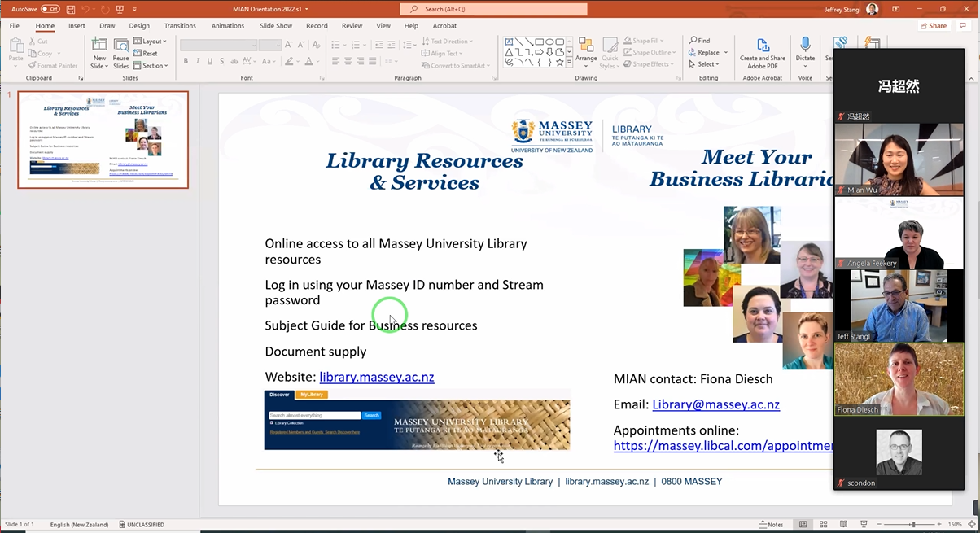Expand the Section dropdown
Screen dimensions: 980x533
[x=150, y=66]
